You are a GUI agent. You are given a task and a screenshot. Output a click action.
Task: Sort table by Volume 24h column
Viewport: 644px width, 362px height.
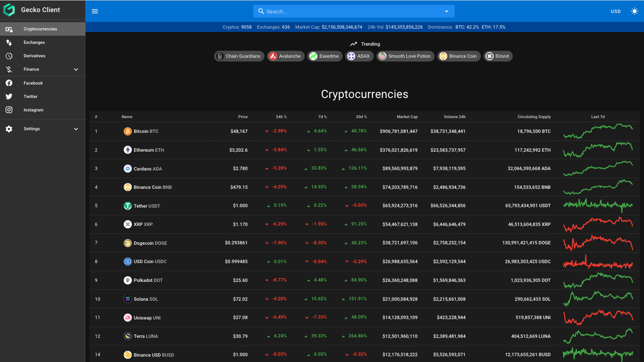point(455,117)
